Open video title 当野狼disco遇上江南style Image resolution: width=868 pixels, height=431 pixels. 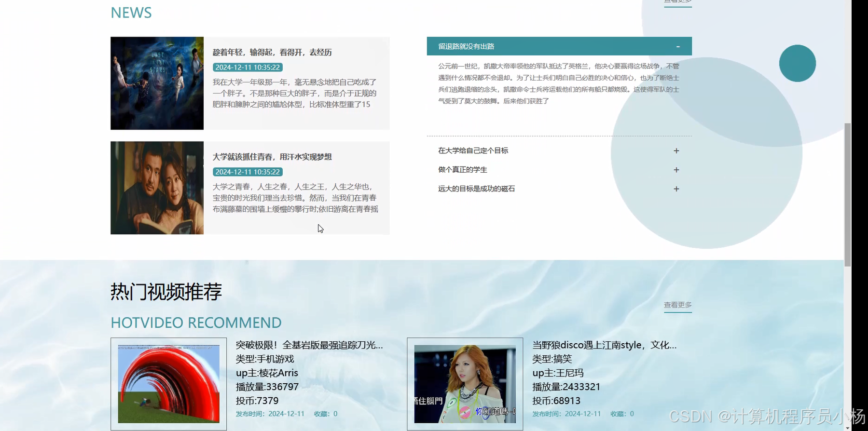coord(604,345)
